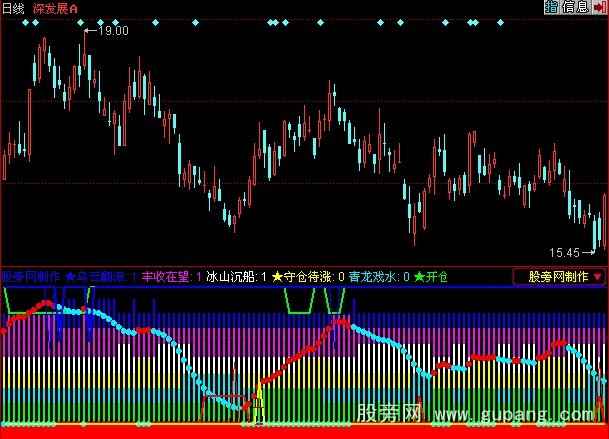Click the ★乌云翻滚 indicator label

pos(97,277)
